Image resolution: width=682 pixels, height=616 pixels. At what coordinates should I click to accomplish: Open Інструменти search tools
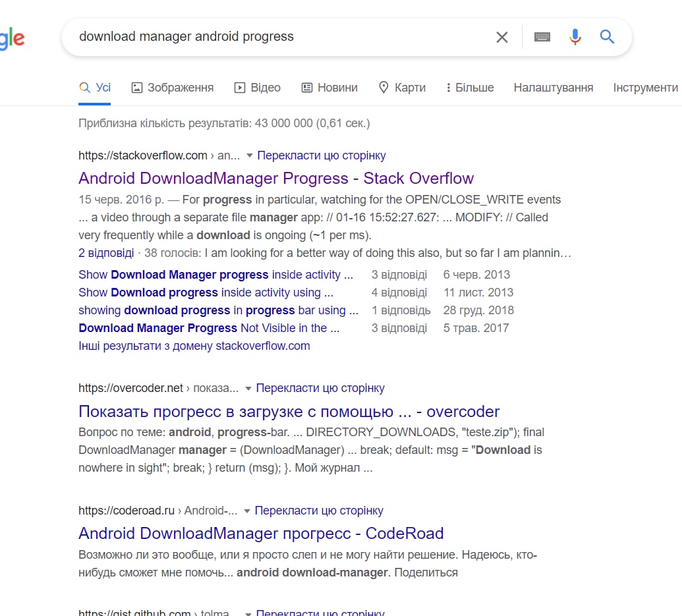pos(646,88)
